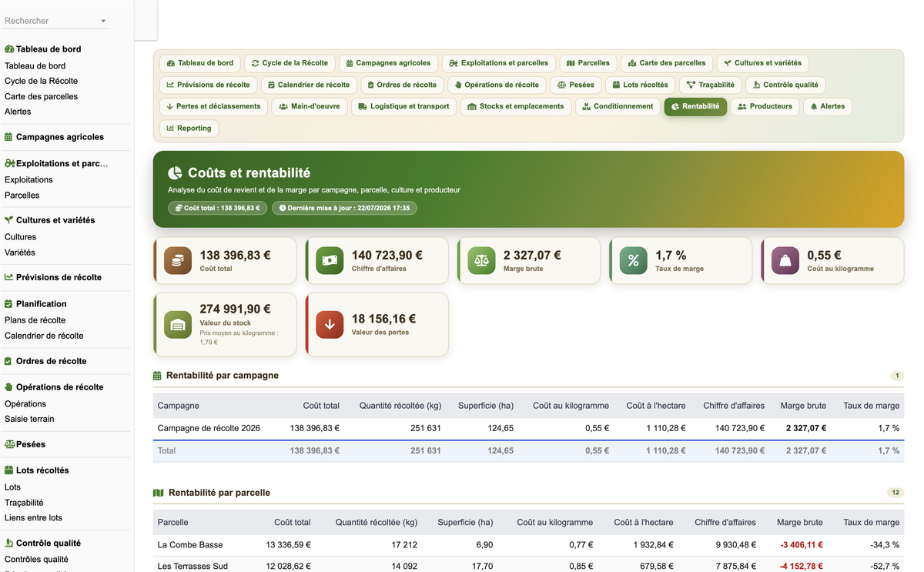Click the down-arrow icon on Valeur des pertes card
This screenshot has height=572, width=924.
(330, 324)
